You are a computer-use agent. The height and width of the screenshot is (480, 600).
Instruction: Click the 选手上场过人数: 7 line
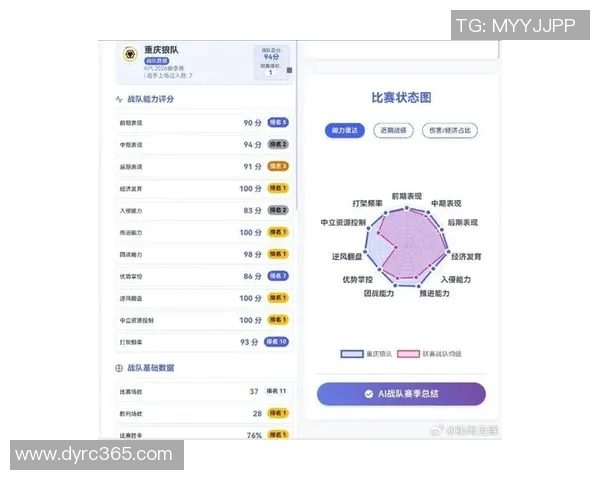tap(168, 76)
